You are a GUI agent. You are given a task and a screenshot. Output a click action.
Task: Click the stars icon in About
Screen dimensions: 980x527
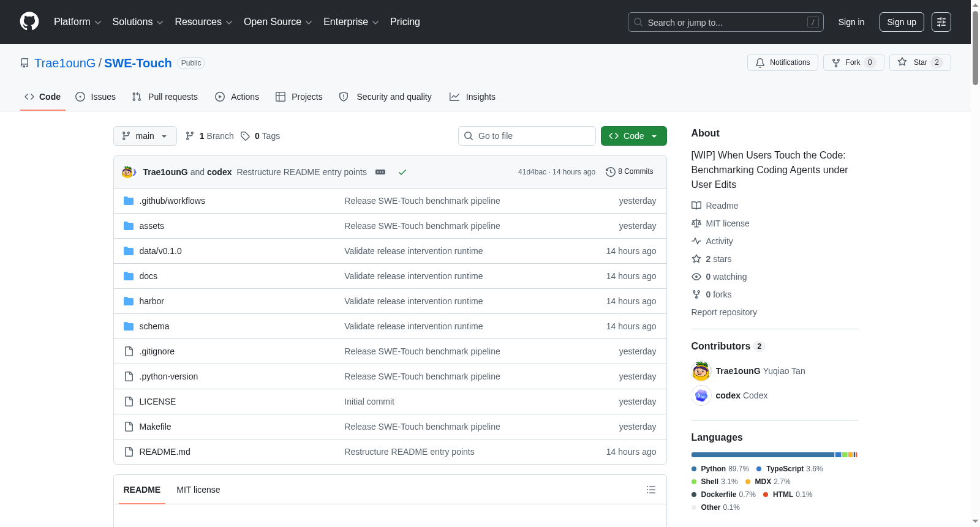coord(696,259)
